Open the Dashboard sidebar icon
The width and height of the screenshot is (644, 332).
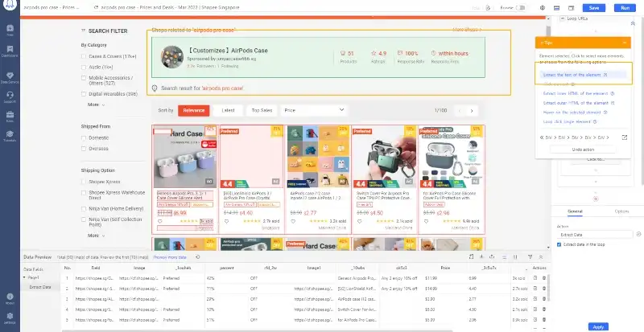click(x=10, y=51)
